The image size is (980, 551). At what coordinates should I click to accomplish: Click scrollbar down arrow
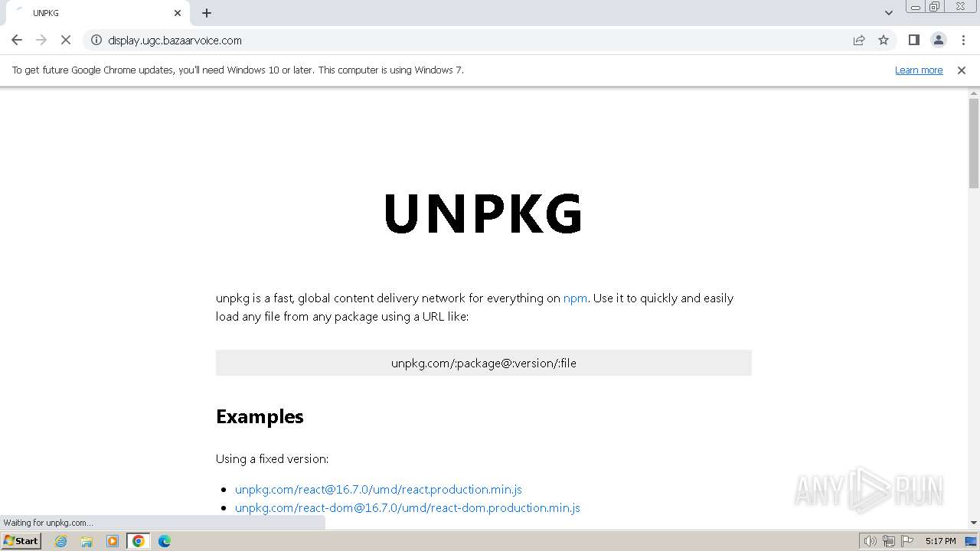coord(974,523)
